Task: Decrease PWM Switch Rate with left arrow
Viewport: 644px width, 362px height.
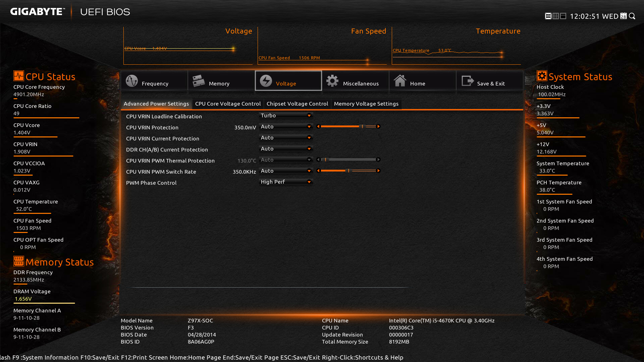Action: coord(318,171)
